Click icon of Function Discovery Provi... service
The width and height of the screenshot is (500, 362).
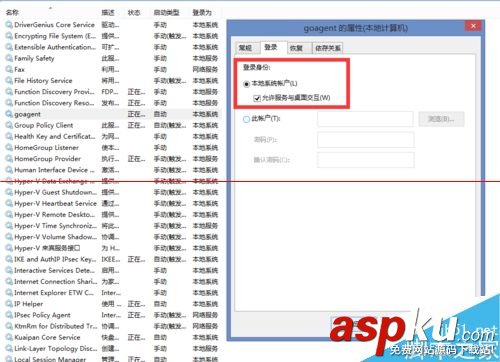pyautogui.click(x=9, y=92)
